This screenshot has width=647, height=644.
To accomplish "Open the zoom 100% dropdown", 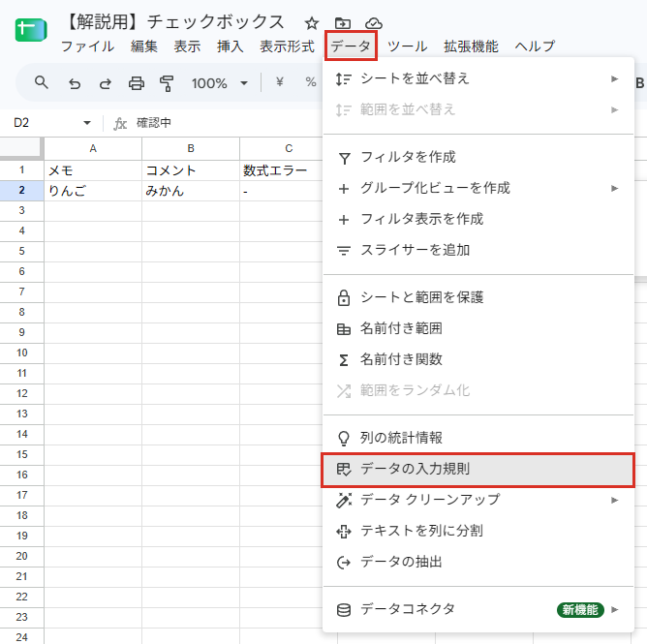I will point(220,83).
